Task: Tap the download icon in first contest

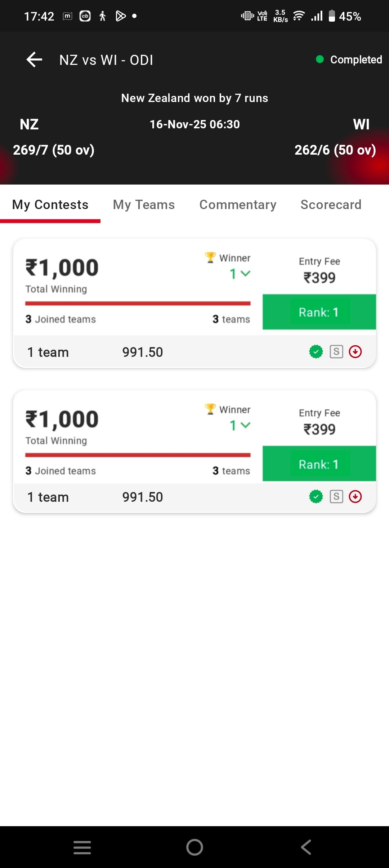Action: tap(355, 351)
